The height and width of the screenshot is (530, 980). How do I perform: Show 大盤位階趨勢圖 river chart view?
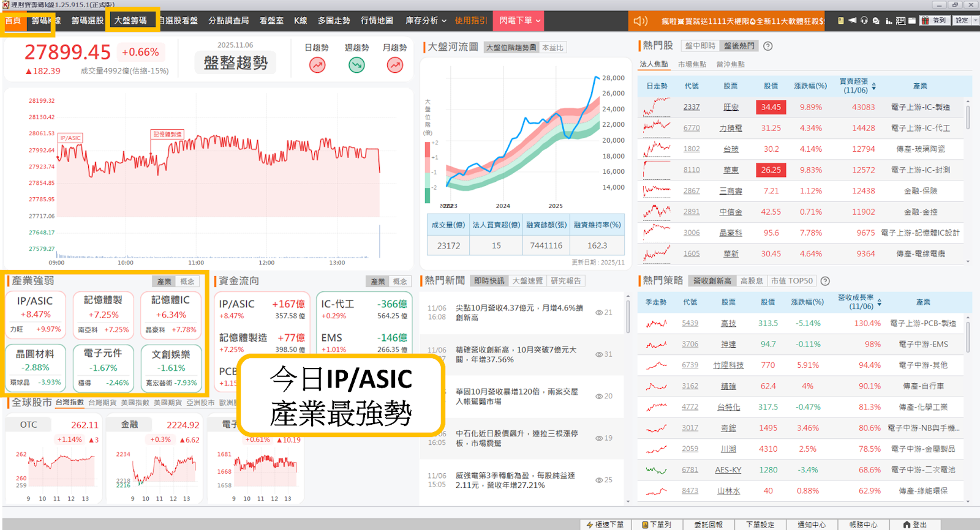(511, 48)
